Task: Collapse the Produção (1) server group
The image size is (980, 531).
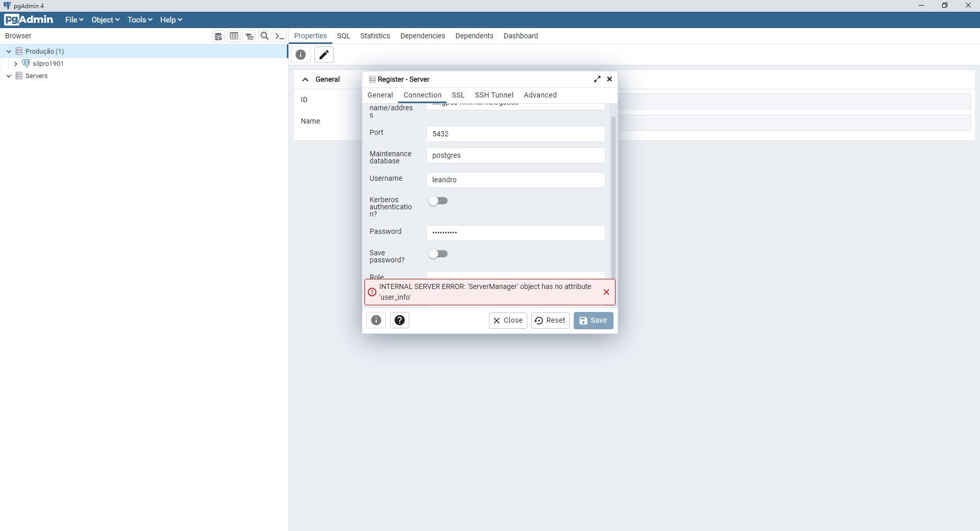Action: 9,52
